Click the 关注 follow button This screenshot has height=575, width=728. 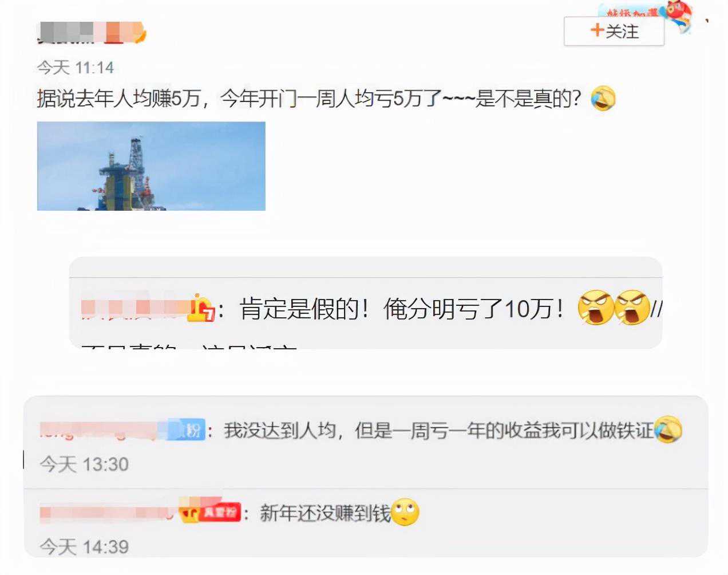pos(614,31)
